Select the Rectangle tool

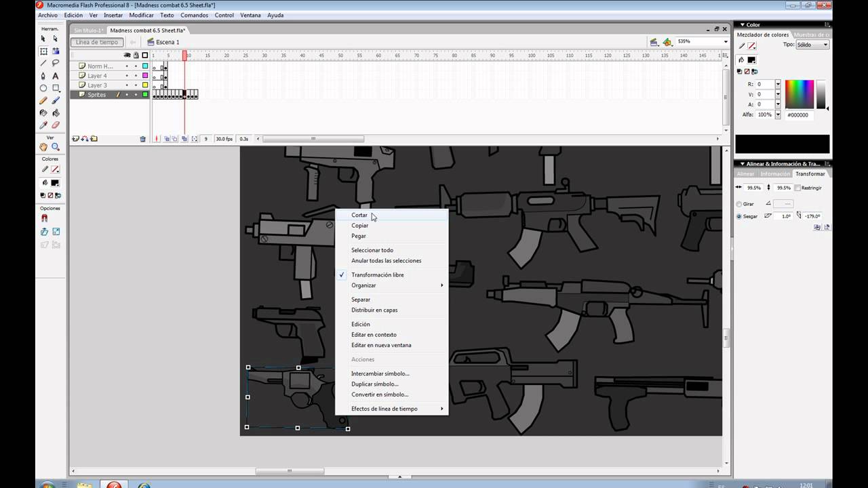[56, 88]
